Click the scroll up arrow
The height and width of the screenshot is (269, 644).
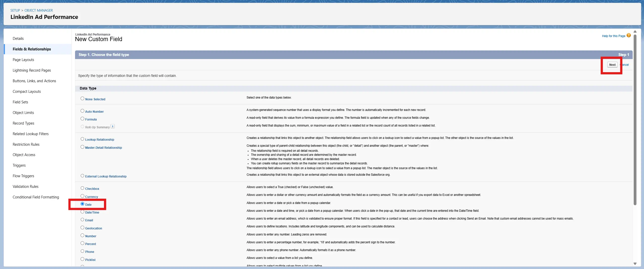pos(635,32)
